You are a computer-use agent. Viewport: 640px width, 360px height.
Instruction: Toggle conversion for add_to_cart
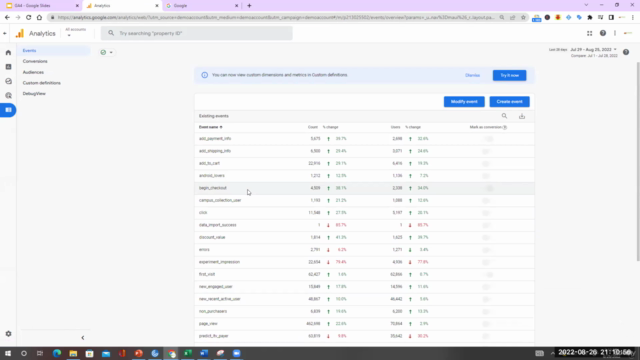[487, 163]
